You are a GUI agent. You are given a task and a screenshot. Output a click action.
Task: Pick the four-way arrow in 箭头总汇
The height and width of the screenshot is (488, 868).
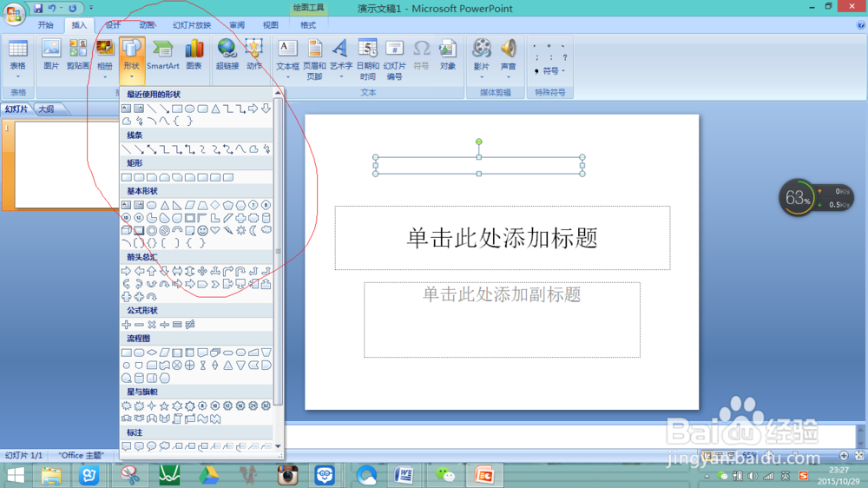[x=202, y=272]
